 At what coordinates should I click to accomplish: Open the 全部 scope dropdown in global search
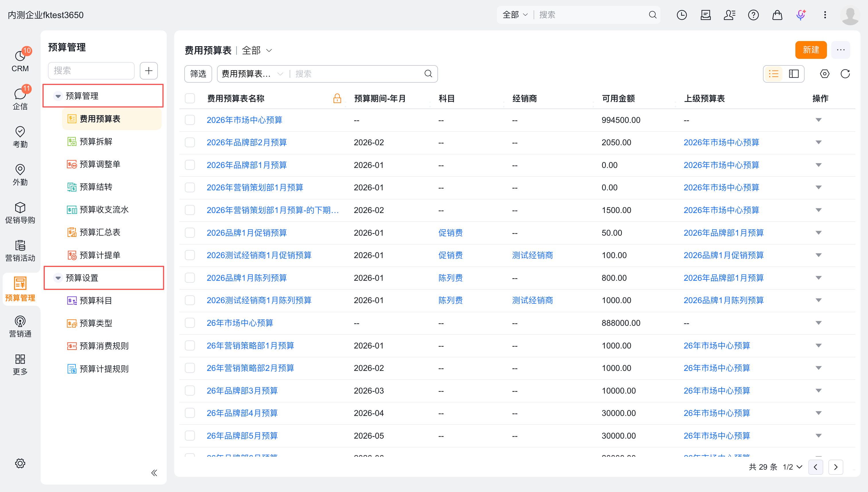click(515, 15)
